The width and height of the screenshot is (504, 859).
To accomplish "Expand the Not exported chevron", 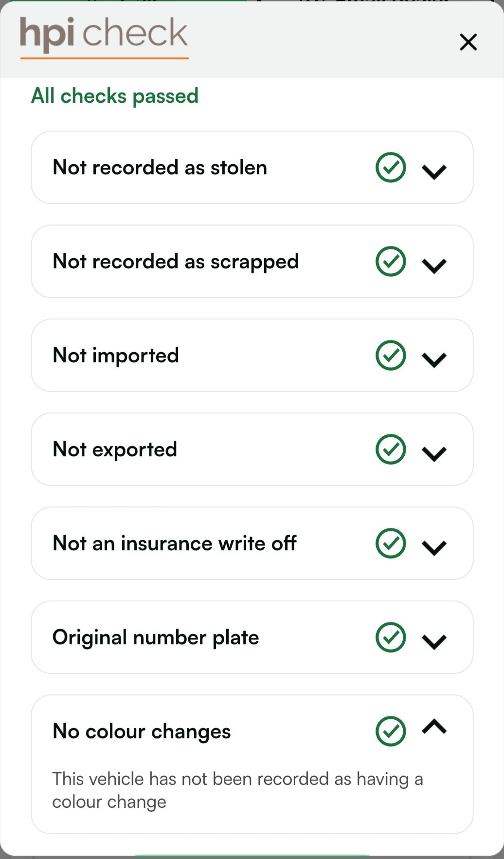I will click(x=434, y=453).
